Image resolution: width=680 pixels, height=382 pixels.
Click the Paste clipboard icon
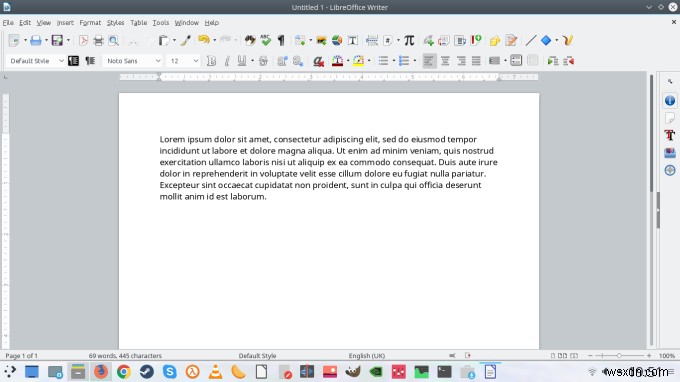click(163, 40)
